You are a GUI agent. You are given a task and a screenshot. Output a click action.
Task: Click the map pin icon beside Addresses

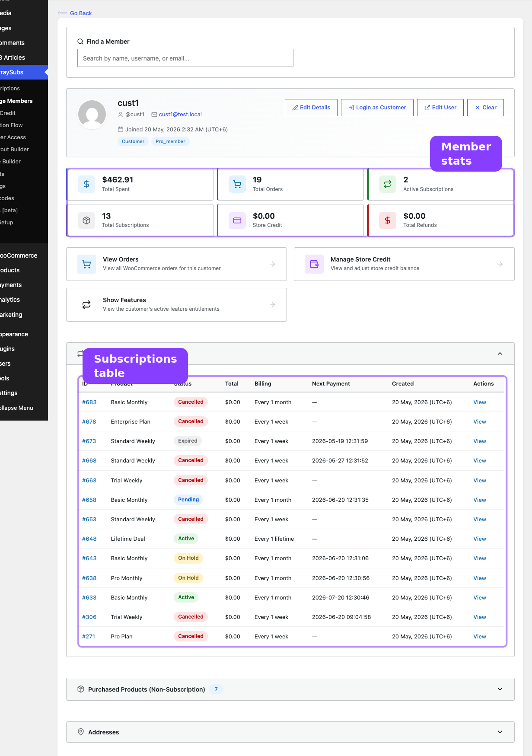[81, 732]
